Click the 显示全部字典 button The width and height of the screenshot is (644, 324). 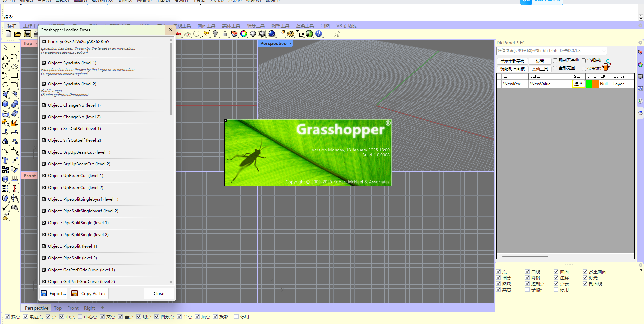pyautogui.click(x=512, y=61)
